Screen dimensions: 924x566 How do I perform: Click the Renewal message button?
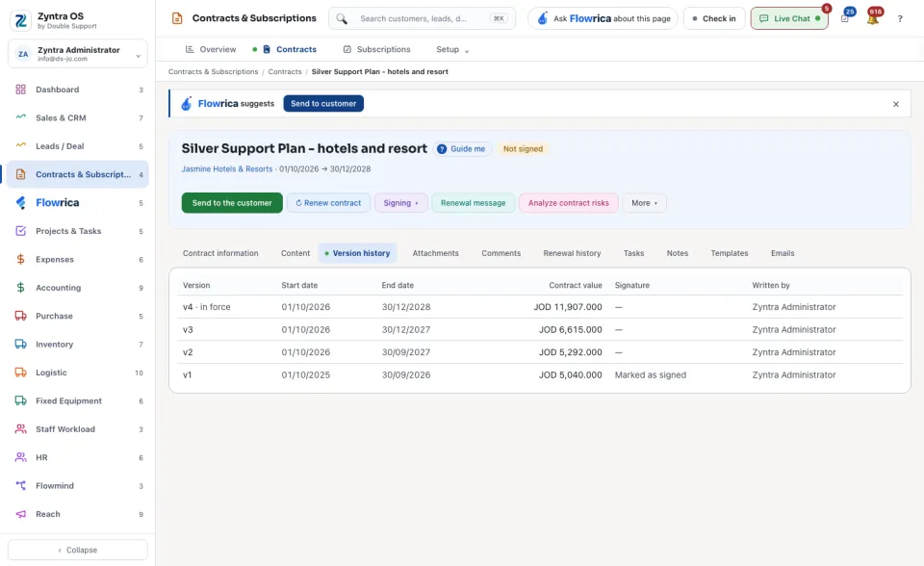pyautogui.click(x=474, y=203)
